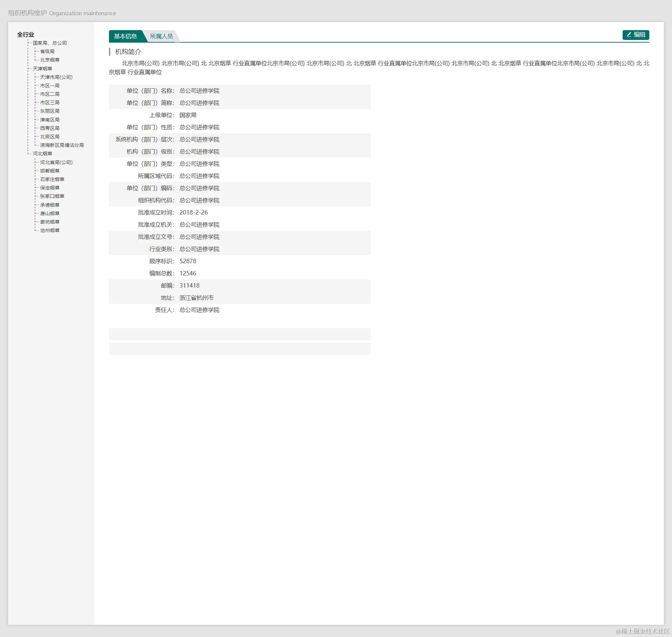Open 石家庄烟草 in the tree
The height and width of the screenshot is (637, 672).
pyautogui.click(x=52, y=180)
